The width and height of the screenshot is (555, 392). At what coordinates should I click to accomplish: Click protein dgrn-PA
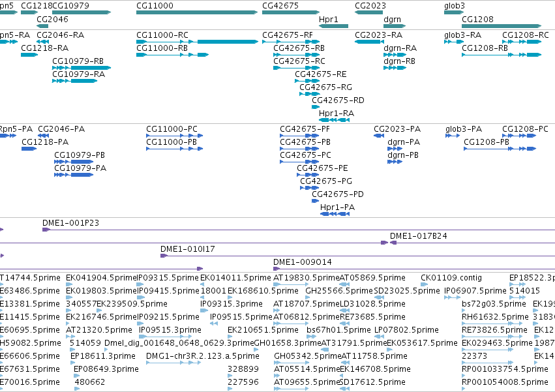404,142
